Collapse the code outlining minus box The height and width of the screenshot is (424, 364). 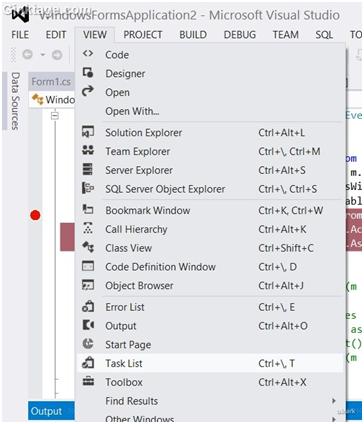pos(55,116)
